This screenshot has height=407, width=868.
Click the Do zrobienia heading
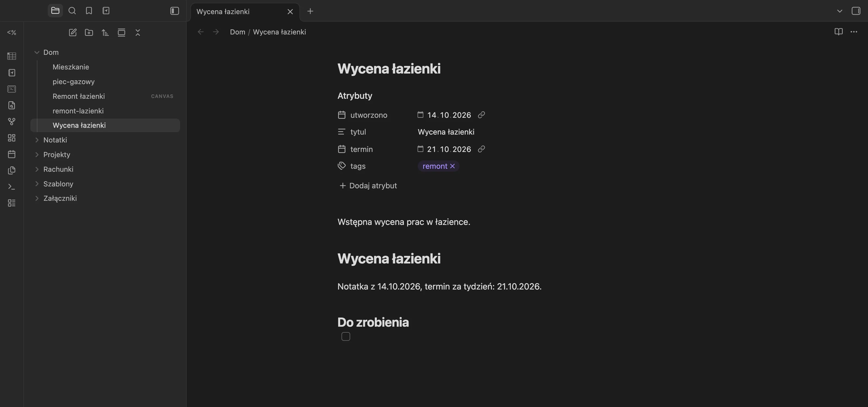[x=373, y=322]
